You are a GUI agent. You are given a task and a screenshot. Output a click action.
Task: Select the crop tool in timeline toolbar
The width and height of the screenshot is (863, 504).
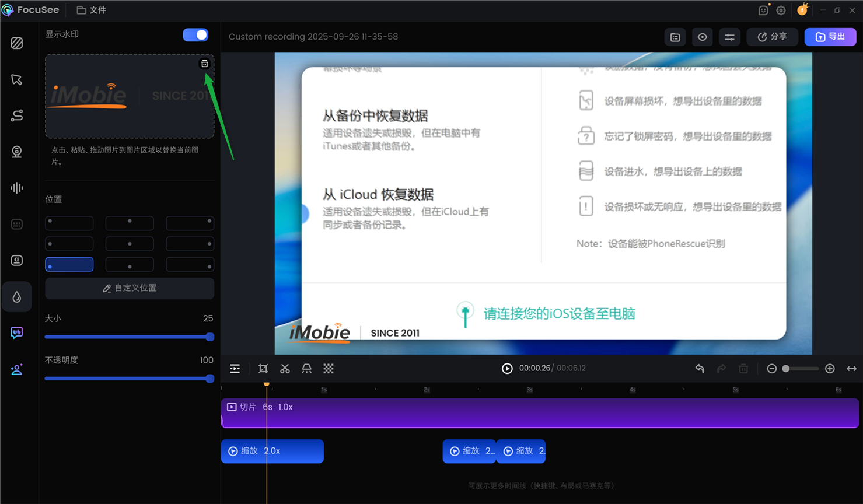click(263, 369)
